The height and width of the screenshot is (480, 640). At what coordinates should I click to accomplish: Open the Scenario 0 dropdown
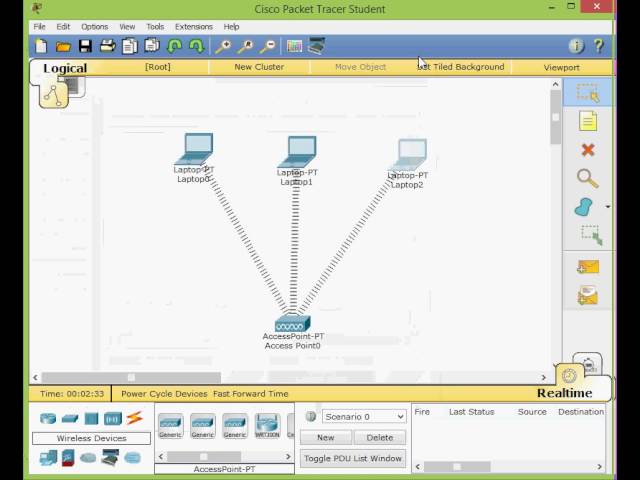[x=364, y=417]
